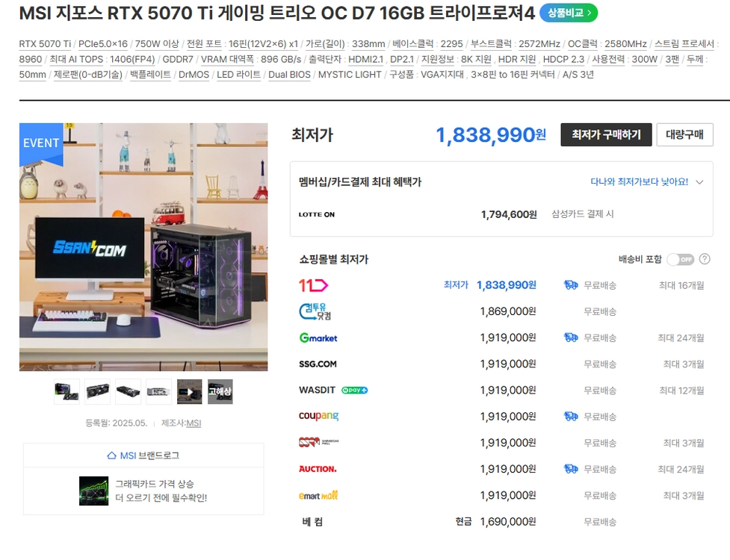Click the home icon beside MSI 브랜드로그

click(112, 455)
